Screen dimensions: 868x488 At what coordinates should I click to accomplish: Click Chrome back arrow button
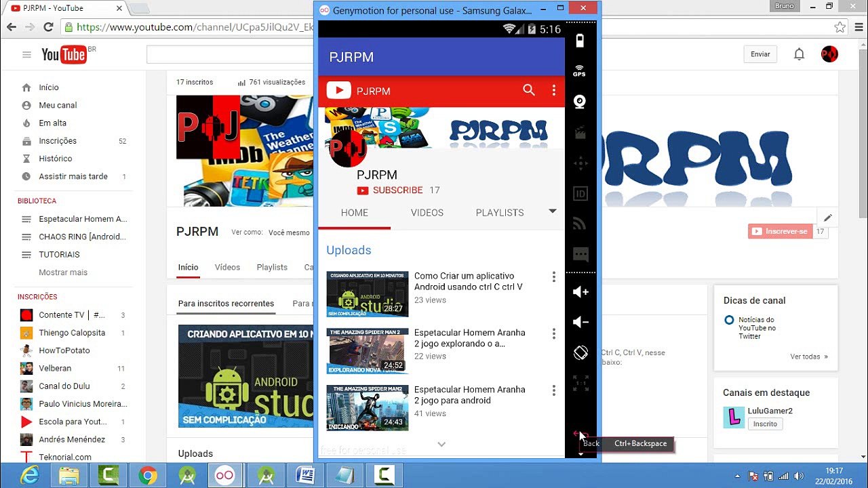click(12, 27)
